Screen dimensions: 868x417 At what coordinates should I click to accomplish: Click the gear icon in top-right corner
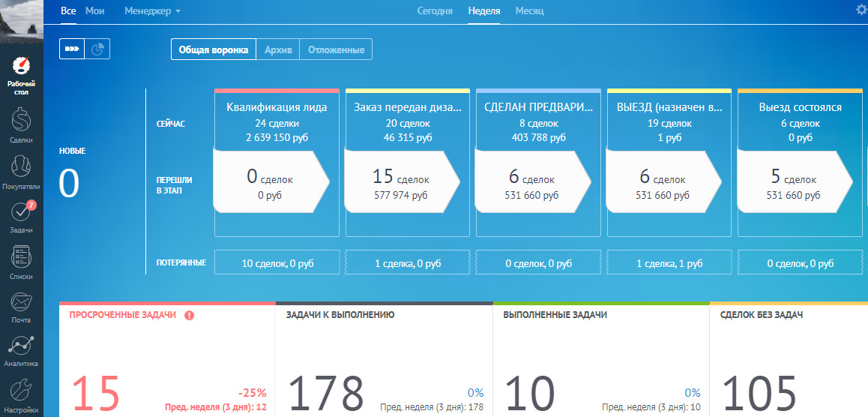pos(861,10)
